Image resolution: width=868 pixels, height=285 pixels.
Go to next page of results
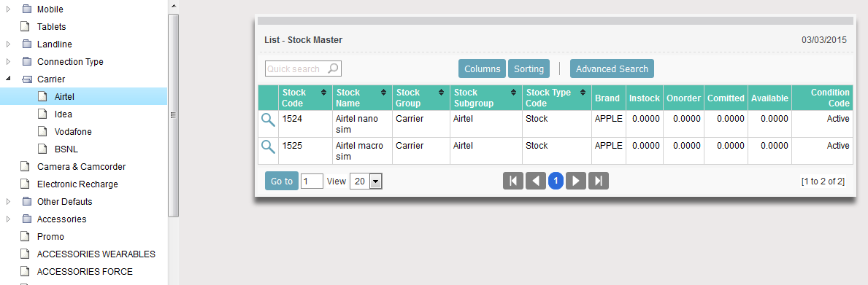(576, 181)
